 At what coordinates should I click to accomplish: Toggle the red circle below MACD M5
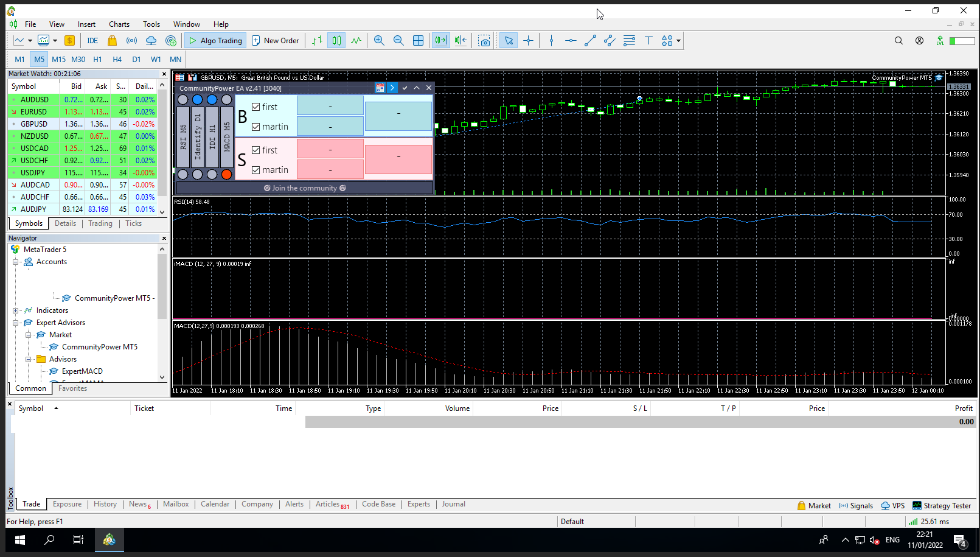[x=226, y=174]
